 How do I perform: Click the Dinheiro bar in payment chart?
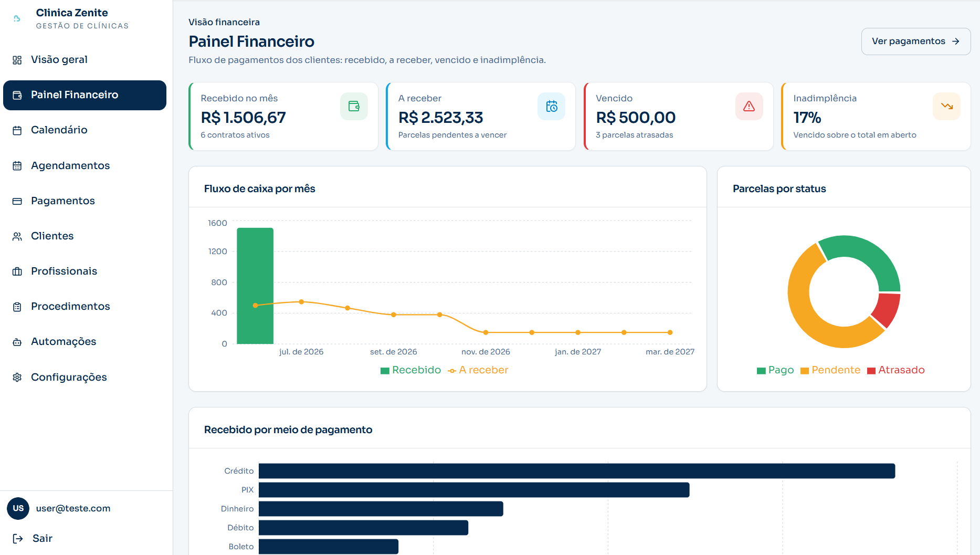(381, 509)
